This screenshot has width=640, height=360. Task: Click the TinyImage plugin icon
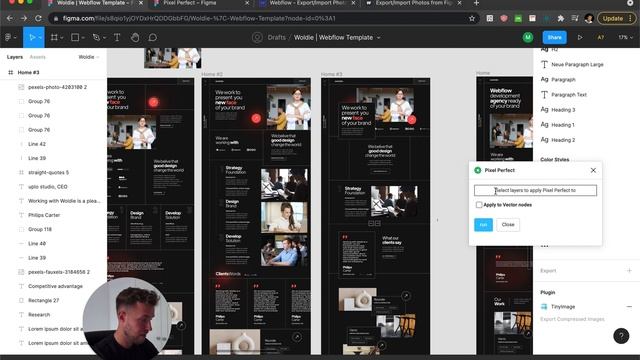(544, 307)
